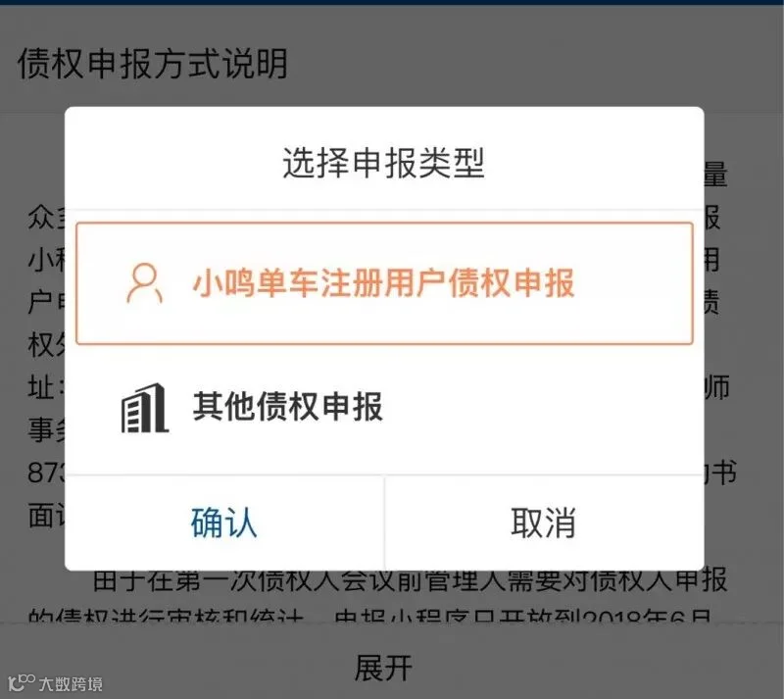This screenshot has height=699, width=784.
Task: Click the 大数跨境 watermark logo icon
Action: click(21, 682)
